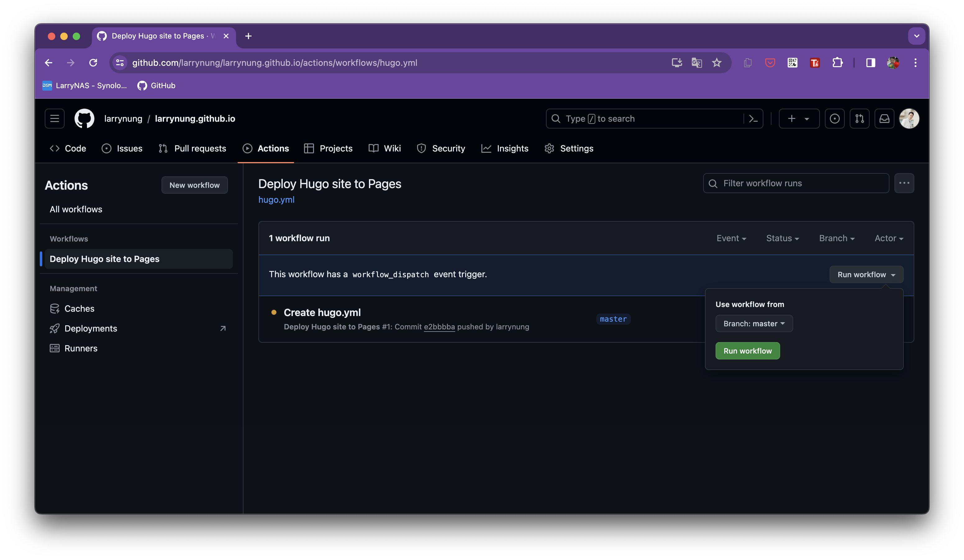Image resolution: width=964 pixels, height=560 pixels.
Task: Click the browser back arrow
Action: [x=48, y=63]
